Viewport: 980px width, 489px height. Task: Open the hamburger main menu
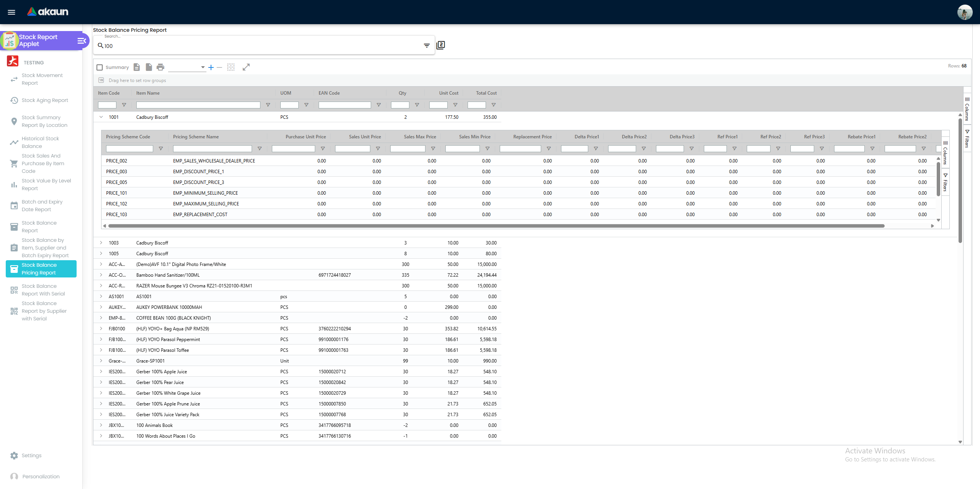tap(11, 12)
